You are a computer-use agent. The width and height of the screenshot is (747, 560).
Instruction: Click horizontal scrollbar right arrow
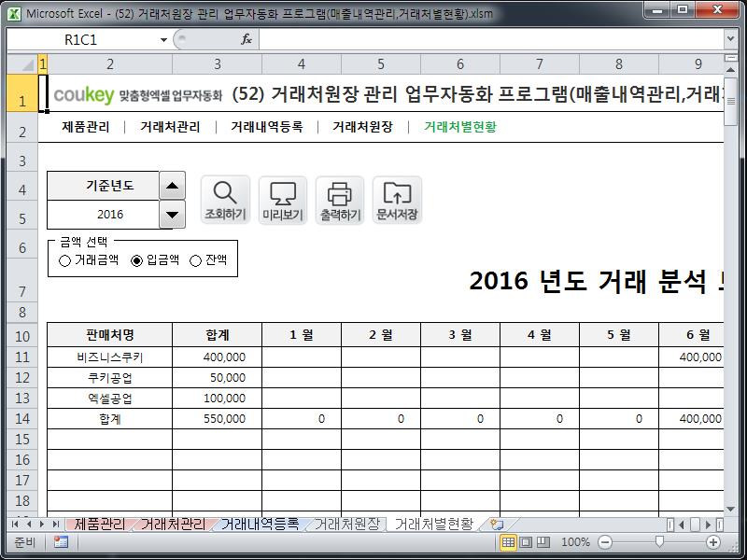709,525
